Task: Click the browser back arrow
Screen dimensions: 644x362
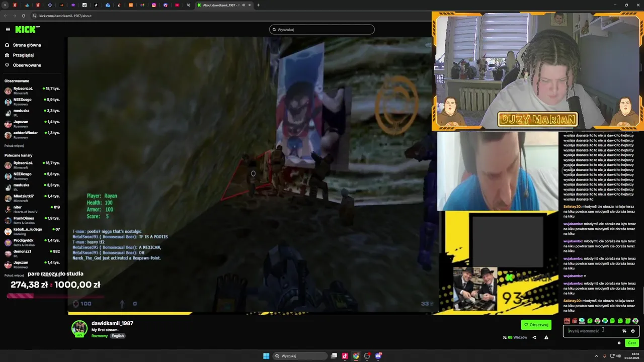Action: [x=6, y=16]
